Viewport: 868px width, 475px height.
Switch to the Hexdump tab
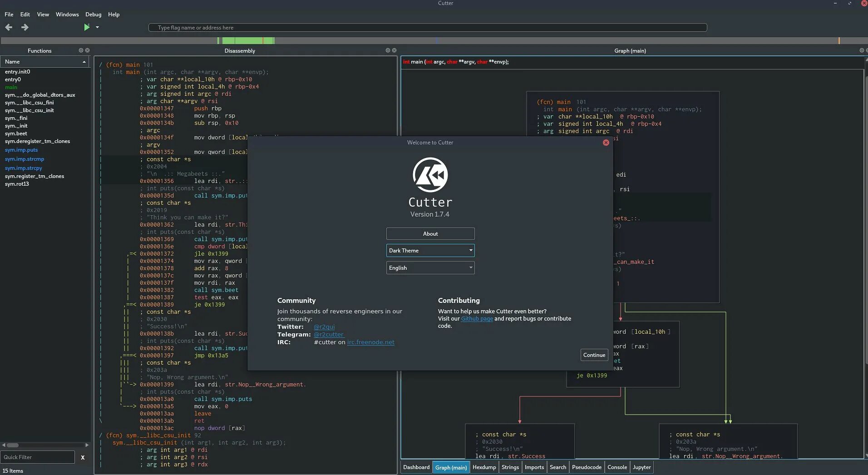point(484,467)
